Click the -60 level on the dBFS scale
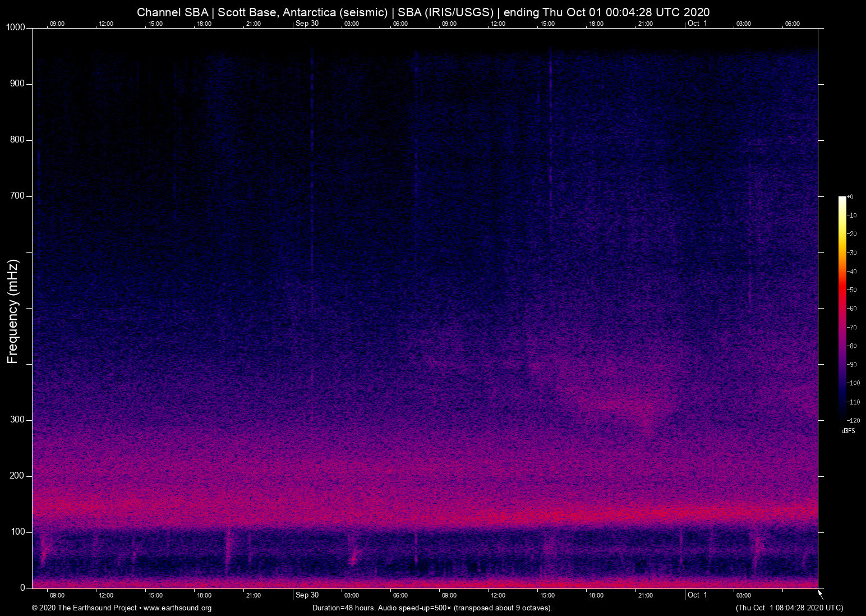This screenshot has width=866, height=616. tap(852, 308)
